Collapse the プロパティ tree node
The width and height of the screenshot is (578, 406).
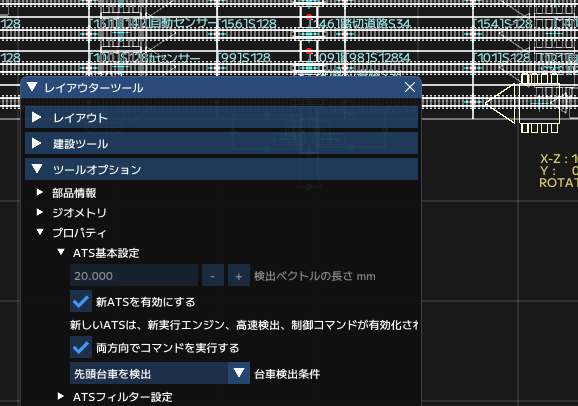(x=40, y=232)
